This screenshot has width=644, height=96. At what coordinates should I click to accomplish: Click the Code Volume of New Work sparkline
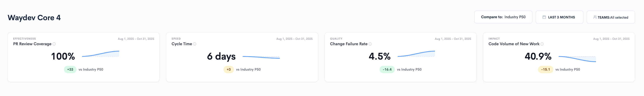[577, 59]
